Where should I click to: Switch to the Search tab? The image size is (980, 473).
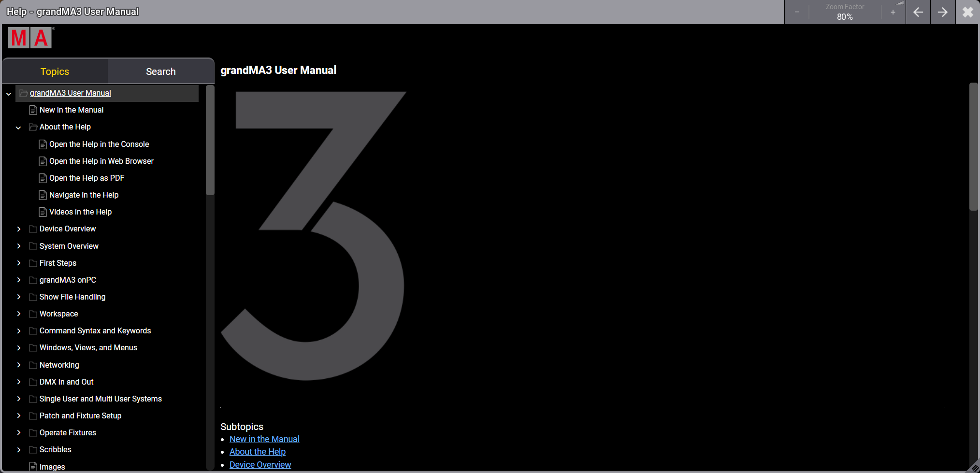pyautogui.click(x=161, y=72)
